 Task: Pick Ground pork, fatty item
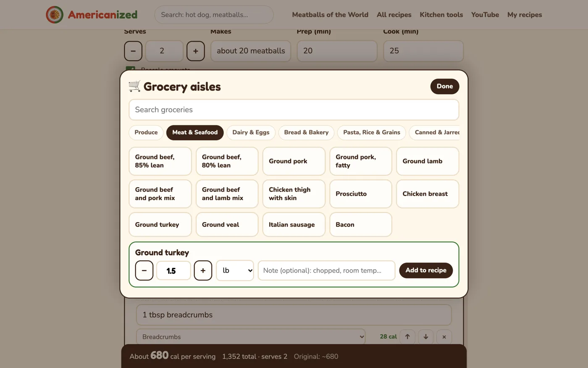tap(361, 161)
